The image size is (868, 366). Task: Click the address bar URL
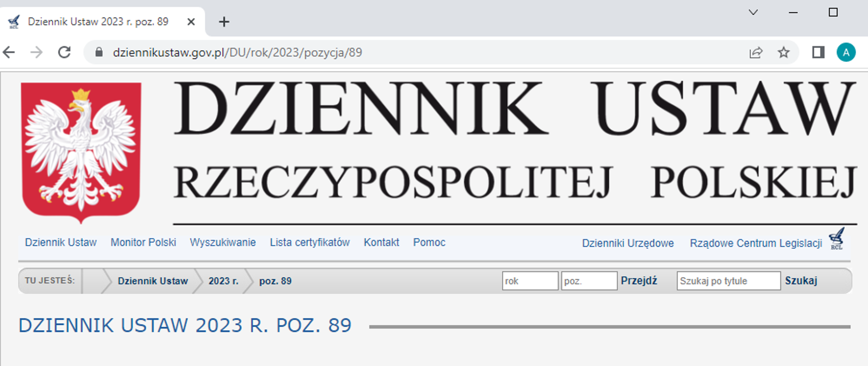(x=237, y=52)
